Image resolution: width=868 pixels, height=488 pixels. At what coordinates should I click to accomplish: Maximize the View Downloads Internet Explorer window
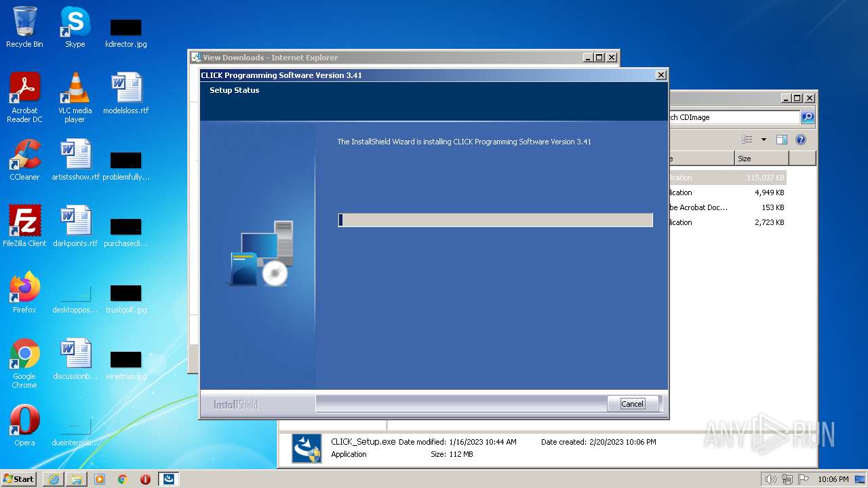(599, 58)
